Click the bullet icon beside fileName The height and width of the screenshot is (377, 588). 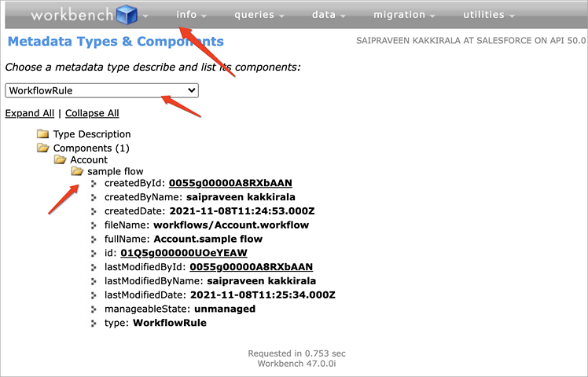pyautogui.click(x=94, y=225)
